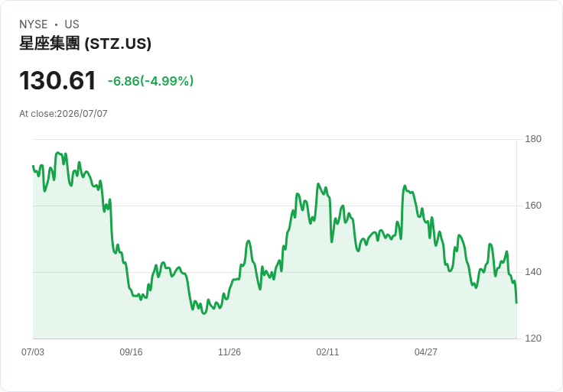This screenshot has height=392, width=563.
Task: Click the highest peak of the price line
Action: (x=57, y=153)
